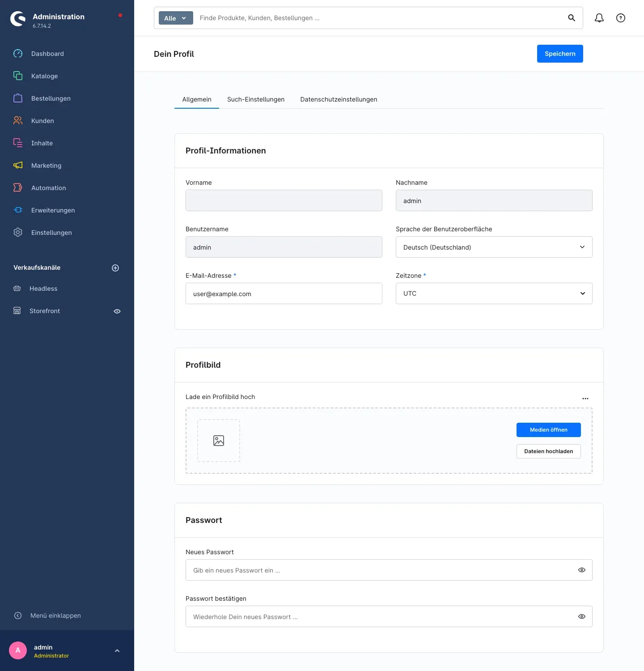This screenshot has height=671, width=644.
Task: Open the Automation icon in sidebar
Action: click(x=18, y=188)
